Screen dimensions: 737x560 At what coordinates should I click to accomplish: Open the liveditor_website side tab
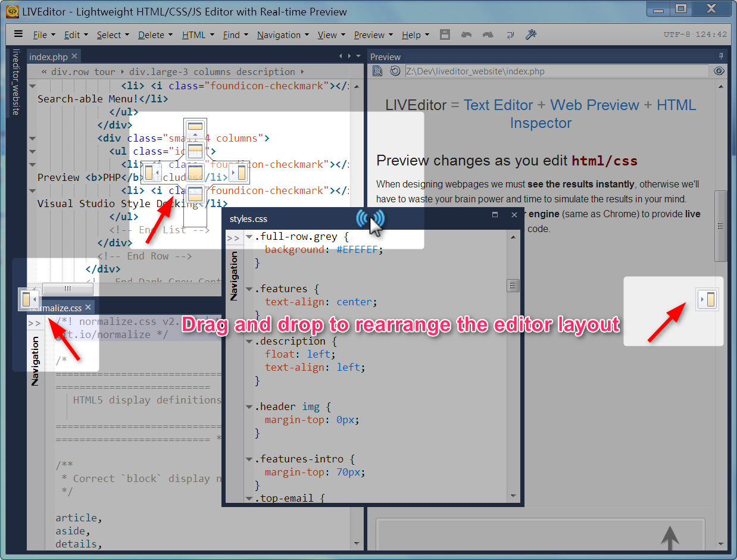[17, 82]
